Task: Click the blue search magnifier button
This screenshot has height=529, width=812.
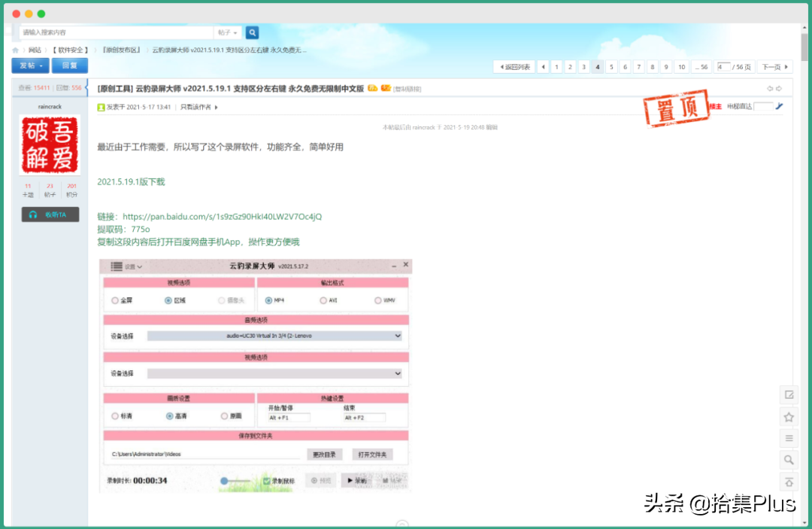Action: [252, 32]
